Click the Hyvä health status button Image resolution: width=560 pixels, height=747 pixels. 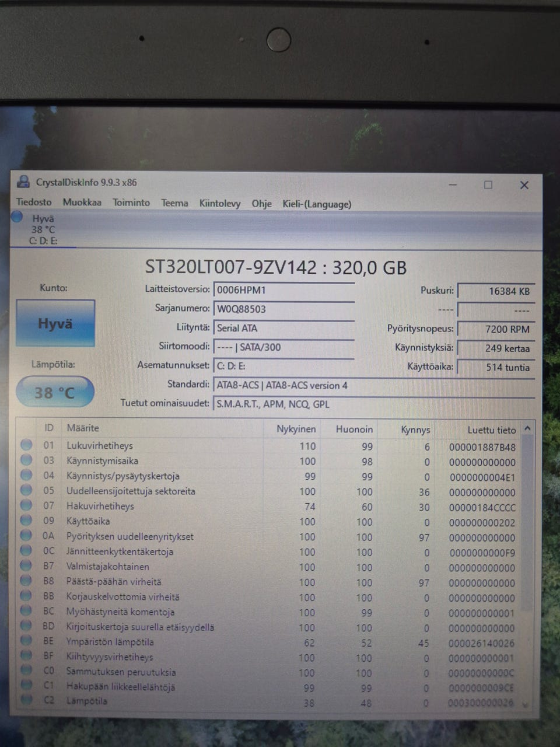(55, 323)
